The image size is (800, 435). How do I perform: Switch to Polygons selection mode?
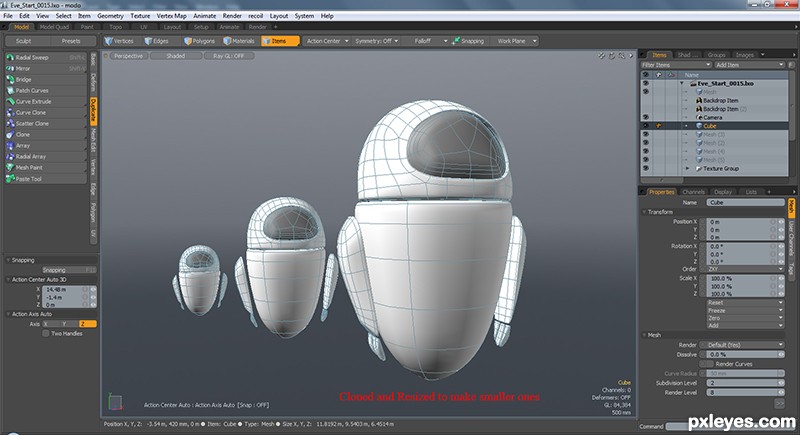coord(199,41)
